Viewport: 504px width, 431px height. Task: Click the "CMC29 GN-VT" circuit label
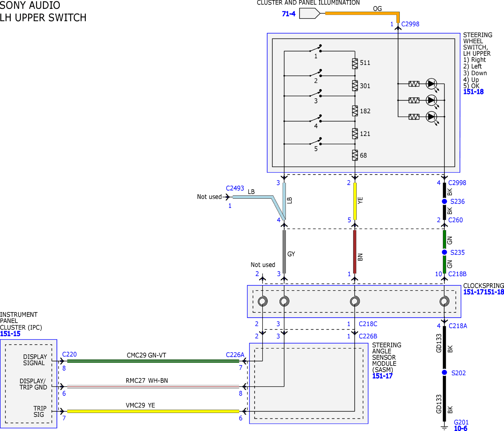146,355
